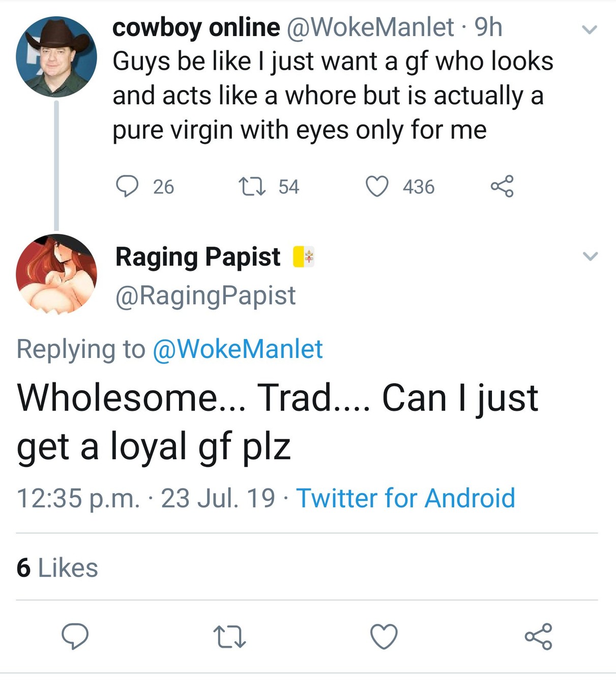Viewport: 616px width, 688px height.
Task: Open Raging Papist avatar image
Action: click(56, 274)
